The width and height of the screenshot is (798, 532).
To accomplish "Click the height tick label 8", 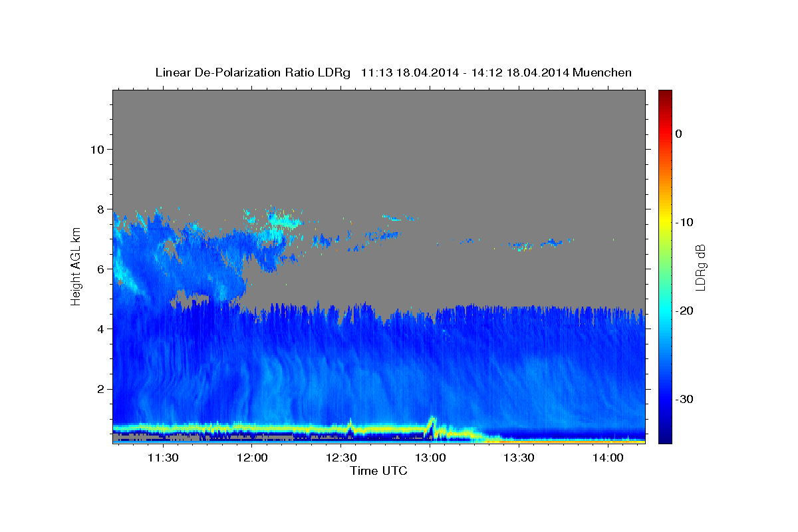I will tap(99, 209).
